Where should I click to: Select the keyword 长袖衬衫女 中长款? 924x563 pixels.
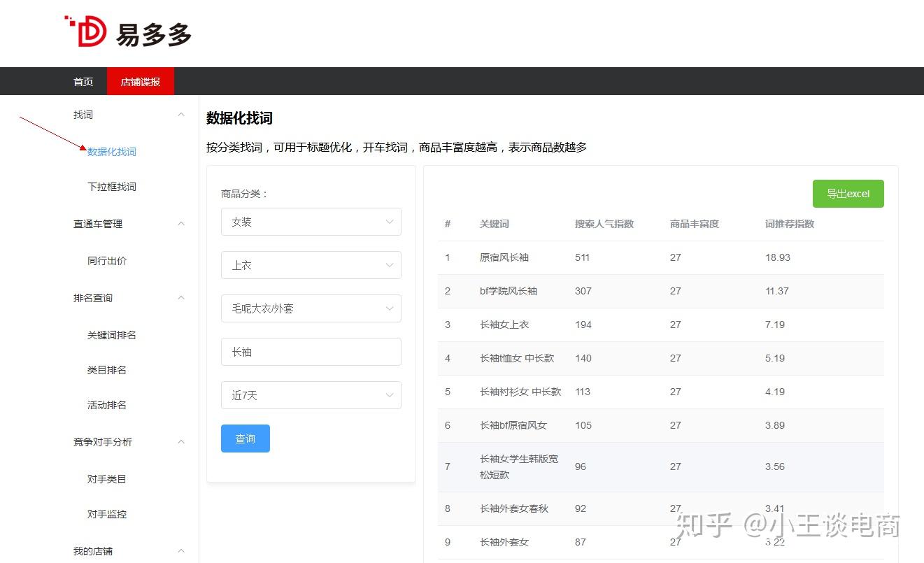pyautogui.click(x=520, y=392)
